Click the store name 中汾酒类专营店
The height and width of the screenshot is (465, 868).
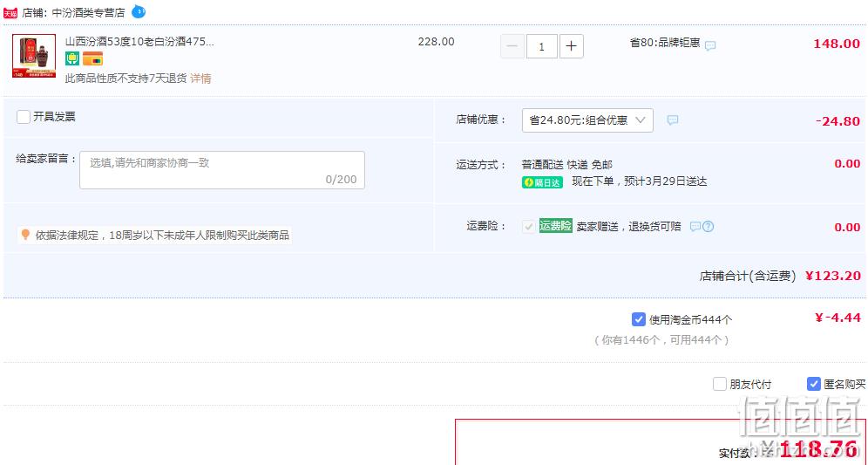(x=89, y=13)
